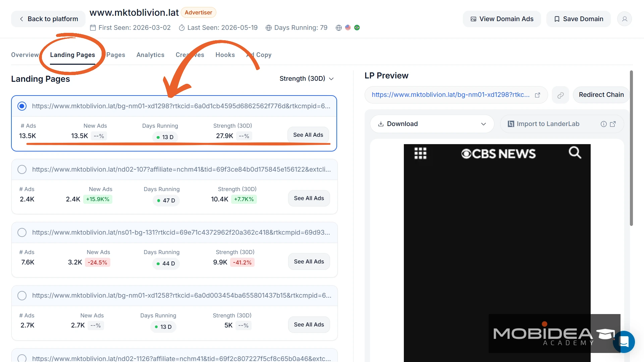The width and height of the screenshot is (644, 362).
Task: Click the Days Running globe icon
Action: (x=269, y=28)
